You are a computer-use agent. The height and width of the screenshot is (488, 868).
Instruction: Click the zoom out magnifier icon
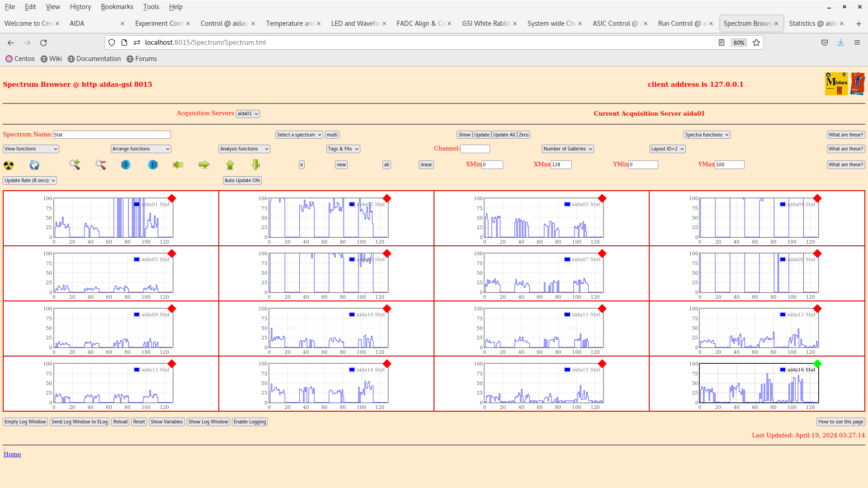(x=100, y=165)
